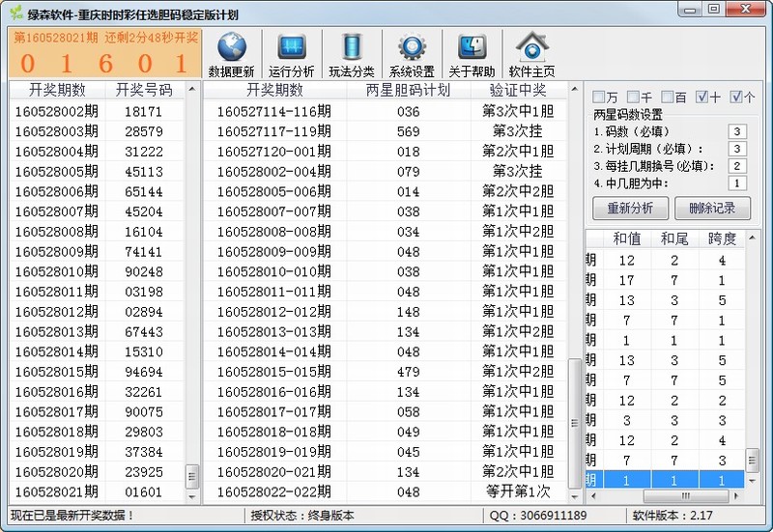The width and height of the screenshot is (773, 532).
Task: Uncheck the 十 checkbox
Action: pos(702,98)
